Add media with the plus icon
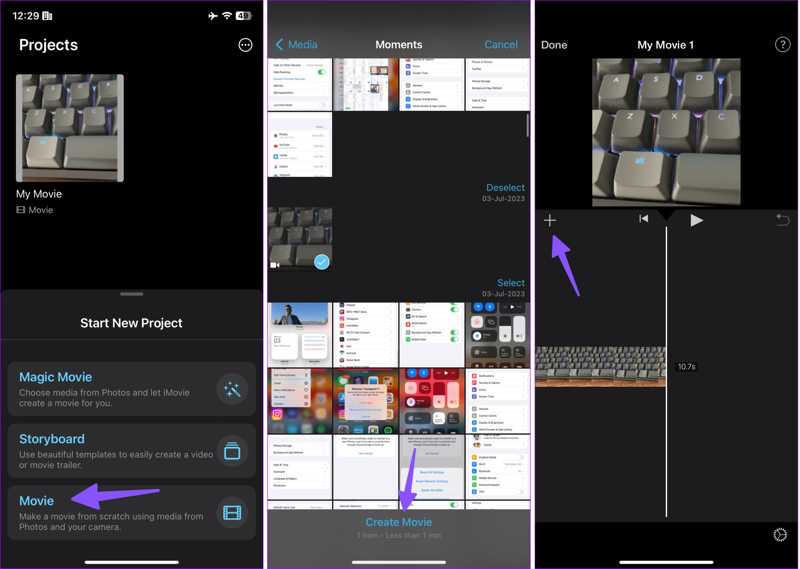 click(550, 220)
